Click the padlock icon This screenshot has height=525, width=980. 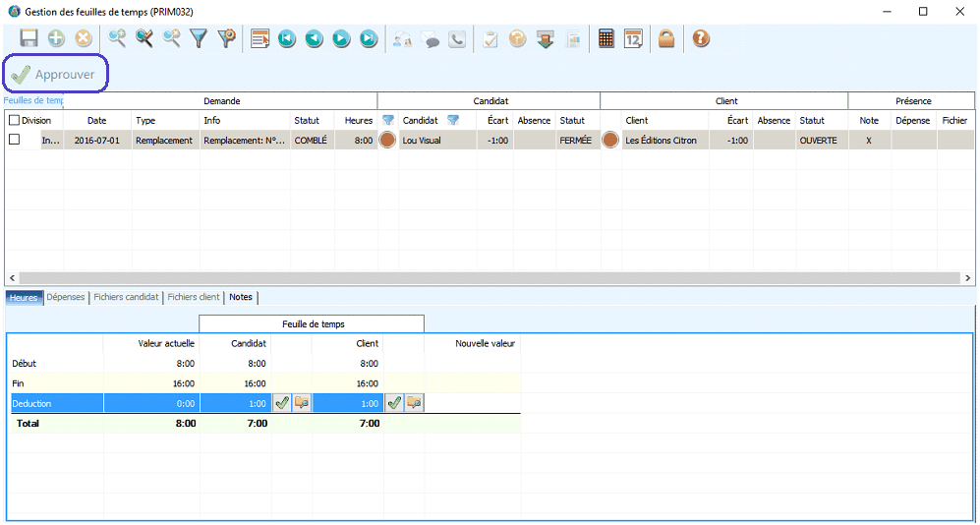click(666, 39)
